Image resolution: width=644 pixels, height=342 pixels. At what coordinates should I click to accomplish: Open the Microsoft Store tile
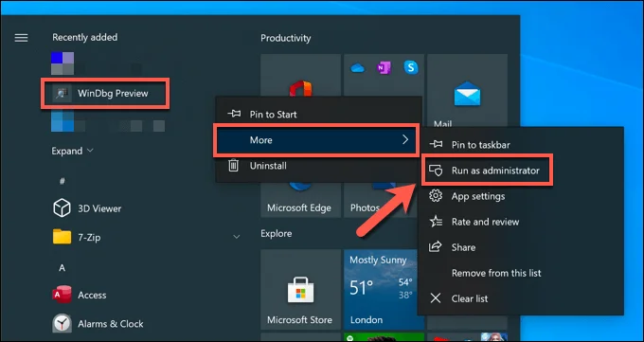tap(300, 289)
